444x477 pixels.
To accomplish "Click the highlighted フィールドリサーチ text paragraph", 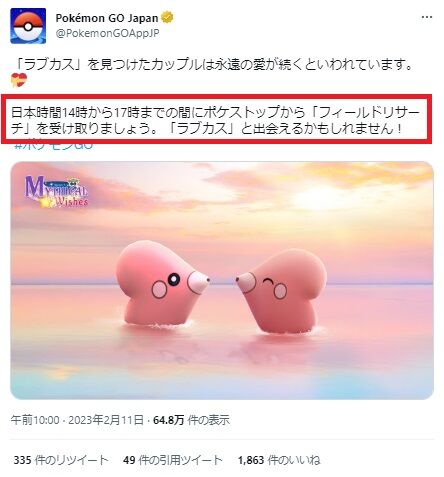I will coord(215,120).
